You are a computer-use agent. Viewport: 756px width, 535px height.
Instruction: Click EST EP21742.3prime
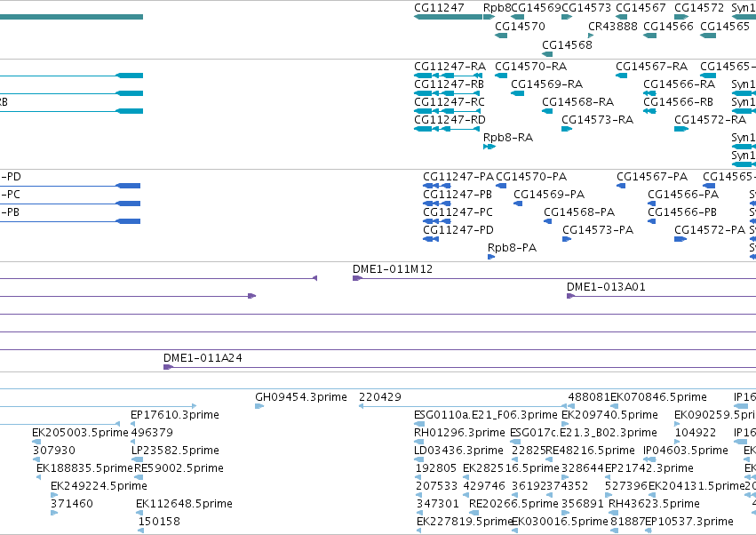(x=649, y=468)
